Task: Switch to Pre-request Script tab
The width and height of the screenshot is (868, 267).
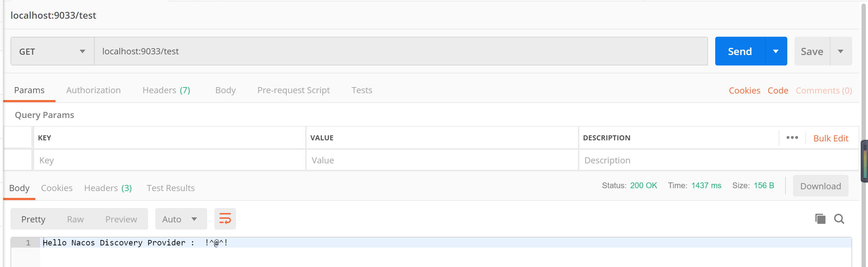Action: click(293, 90)
